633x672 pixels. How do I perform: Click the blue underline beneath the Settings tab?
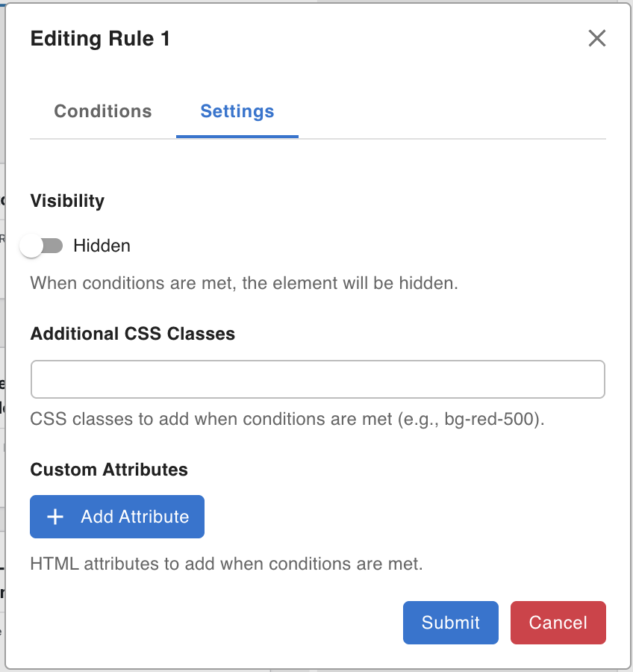(237, 137)
